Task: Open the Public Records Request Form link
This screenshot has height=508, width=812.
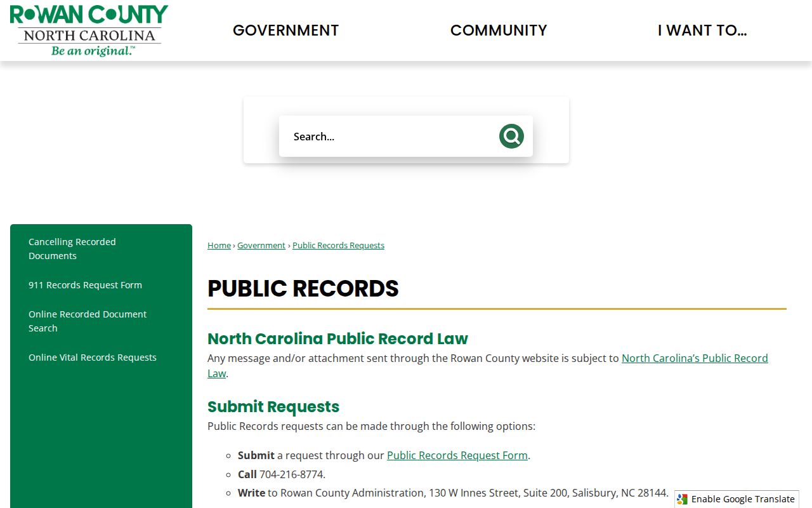Action: click(x=457, y=455)
